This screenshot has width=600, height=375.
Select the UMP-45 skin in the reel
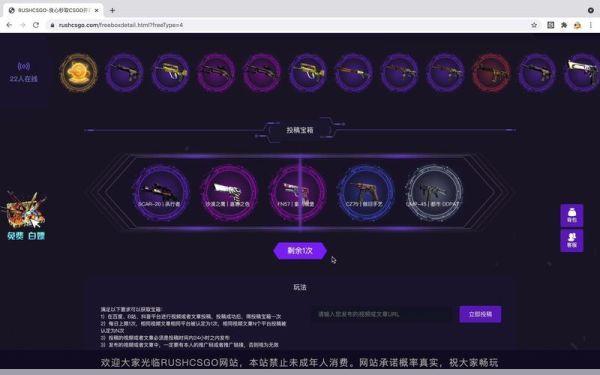(x=434, y=192)
